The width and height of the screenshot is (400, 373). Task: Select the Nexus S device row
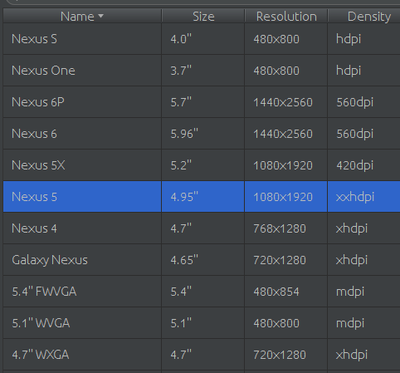(202, 39)
